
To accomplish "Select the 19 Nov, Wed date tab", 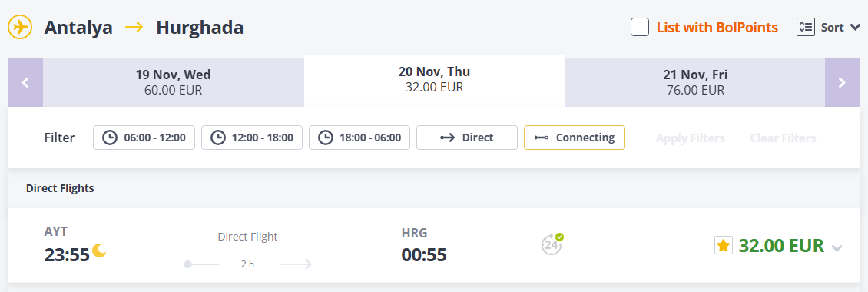I will pos(174,82).
